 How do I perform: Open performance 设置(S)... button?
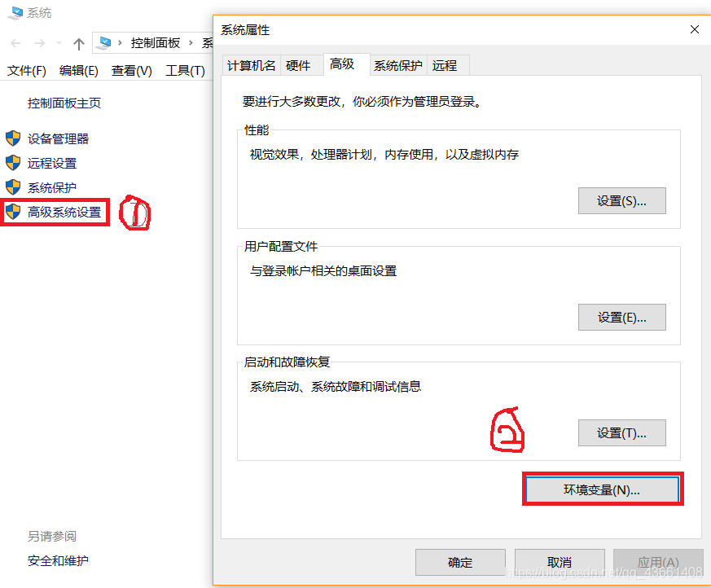click(x=621, y=201)
